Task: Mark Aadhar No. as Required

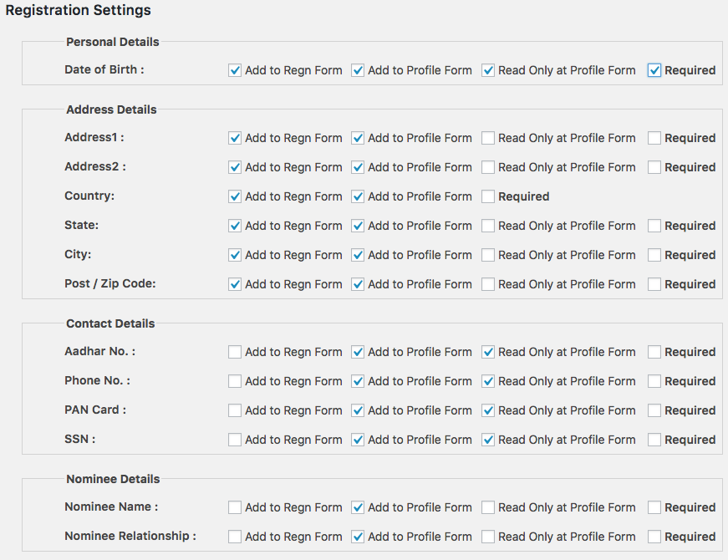Action: [654, 352]
